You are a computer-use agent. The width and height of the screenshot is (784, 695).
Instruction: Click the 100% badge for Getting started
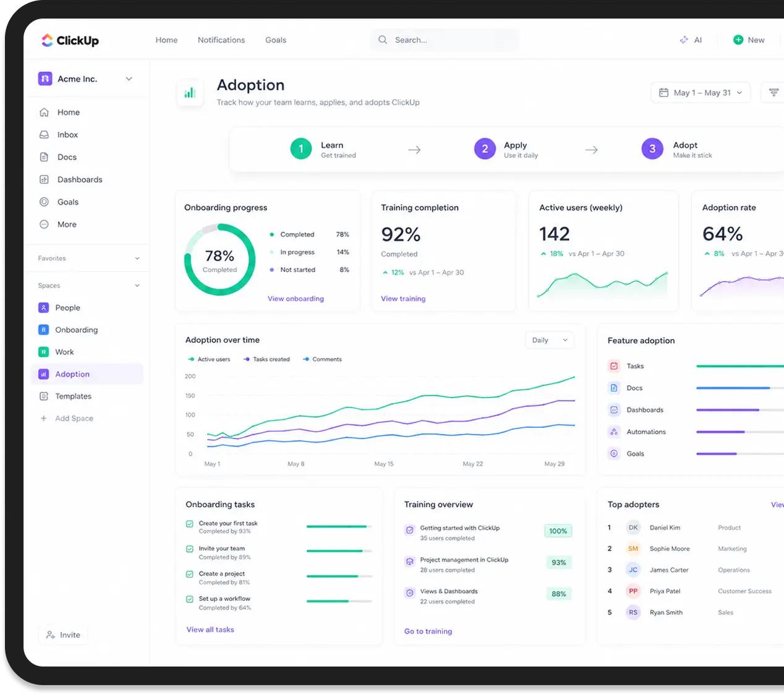558,531
